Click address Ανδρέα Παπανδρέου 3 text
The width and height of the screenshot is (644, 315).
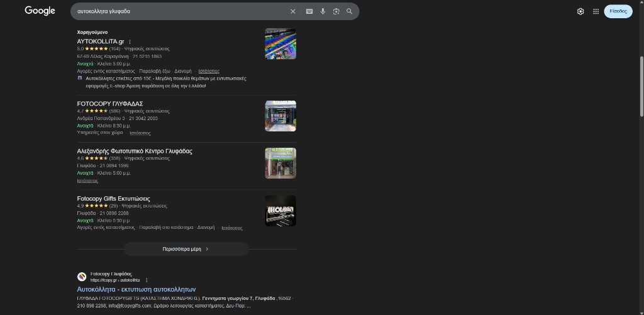coord(101,118)
